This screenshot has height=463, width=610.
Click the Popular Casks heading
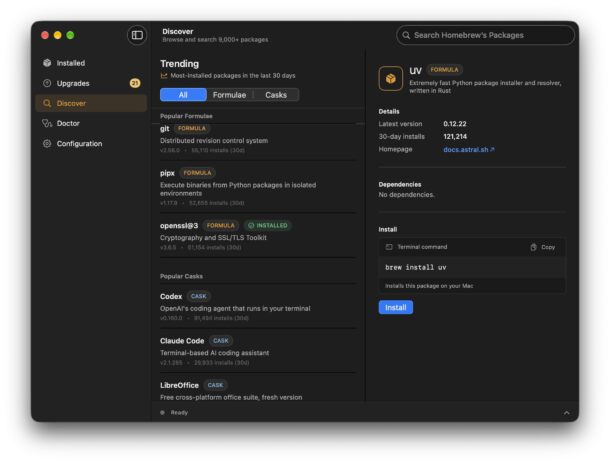(x=181, y=276)
